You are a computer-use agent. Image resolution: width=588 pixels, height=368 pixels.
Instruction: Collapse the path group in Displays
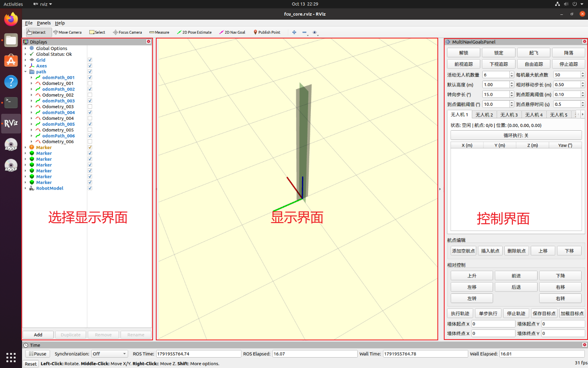pos(25,72)
